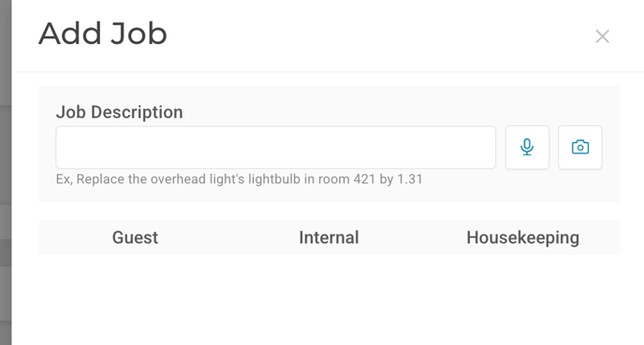Place the cursor in the empty description box
644x345 pixels.
click(275, 148)
